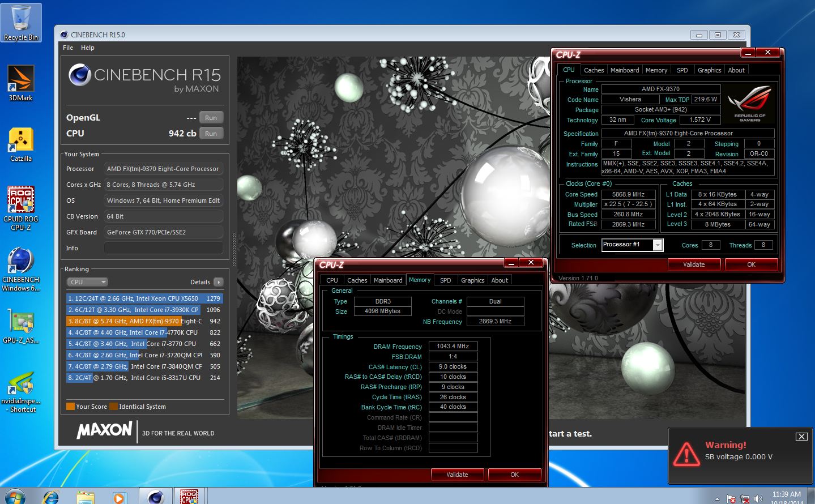The width and height of the screenshot is (815, 504).
Task: Select the CPUID ROG CPU-Z desktop icon
Action: coord(21,208)
